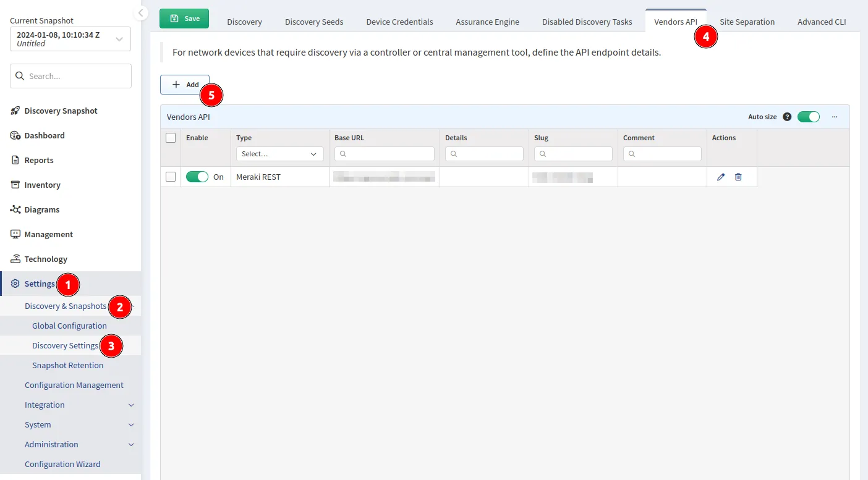The image size is (868, 480).
Task: Toggle the Auto size switch off
Action: pos(808,116)
